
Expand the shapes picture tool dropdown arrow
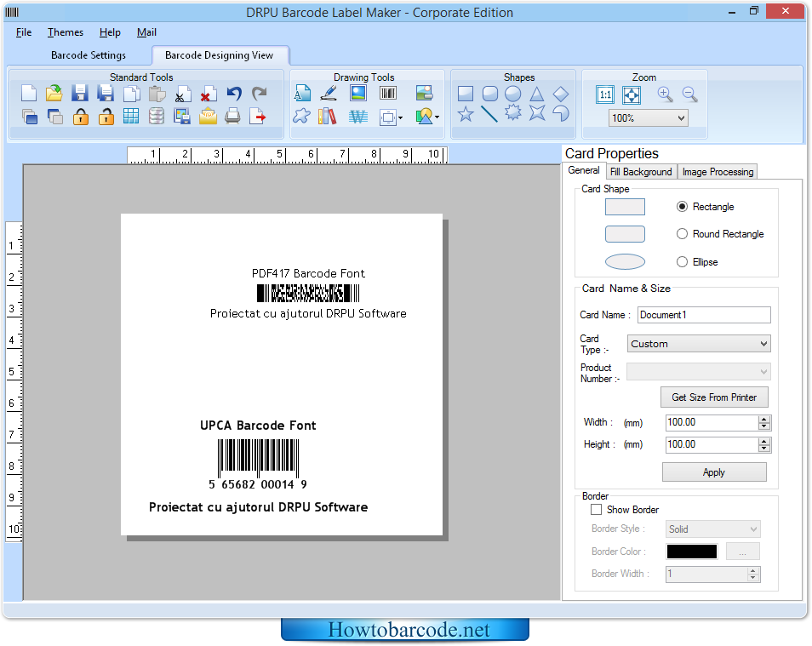pos(437,117)
